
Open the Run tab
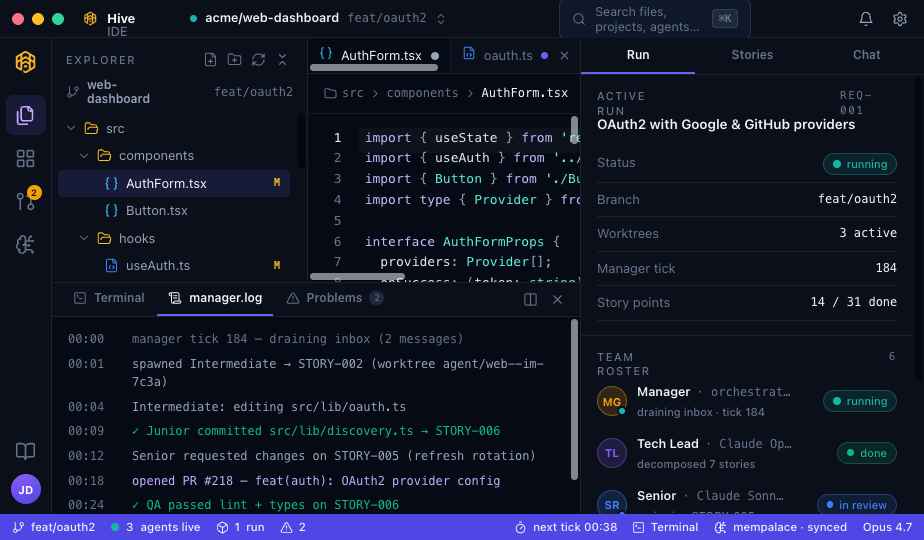[x=638, y=55]
